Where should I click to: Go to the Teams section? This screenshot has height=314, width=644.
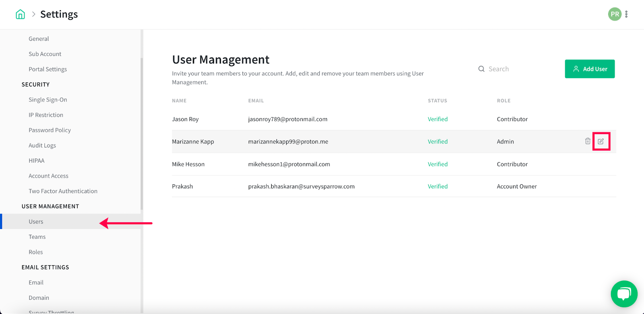coord(37,237)
